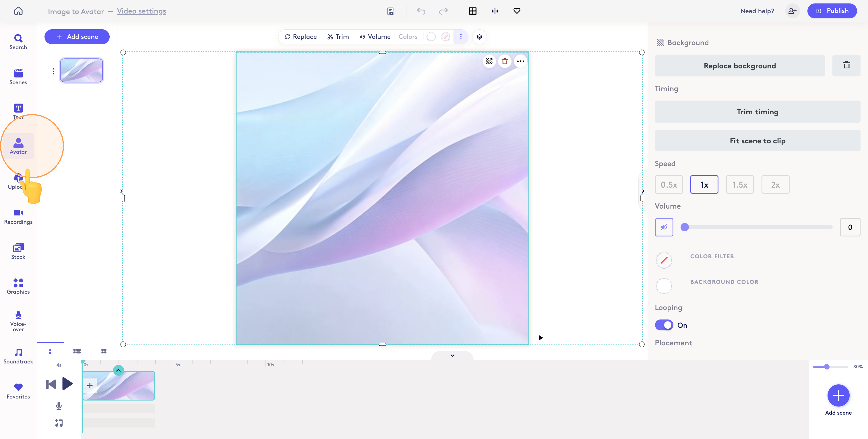Image resolution: width=868 pixels, height=439 pixels.
Task: Delete background using the panel trash icon
Action: 846,66
